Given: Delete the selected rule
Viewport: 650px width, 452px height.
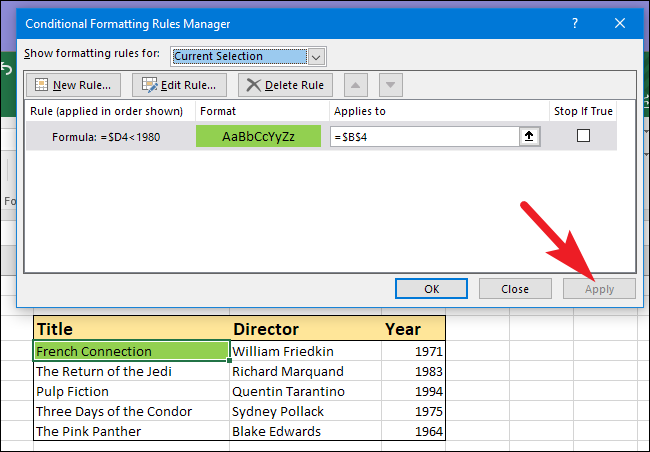Looking at the screenshot, I should [x=285, y=85].
